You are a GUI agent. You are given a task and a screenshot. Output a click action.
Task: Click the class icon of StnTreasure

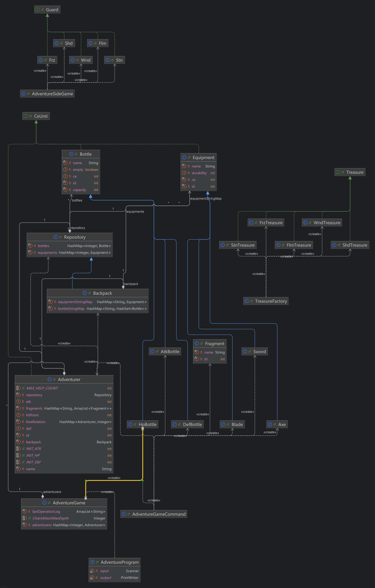click(x=223, y=245)
